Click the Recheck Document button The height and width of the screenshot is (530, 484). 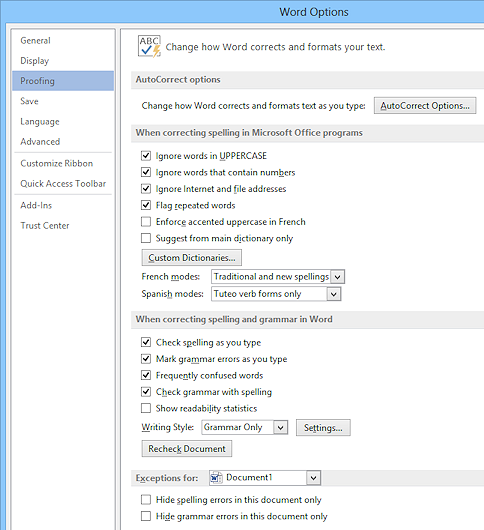pyautogui.click(x=187, y=449)
